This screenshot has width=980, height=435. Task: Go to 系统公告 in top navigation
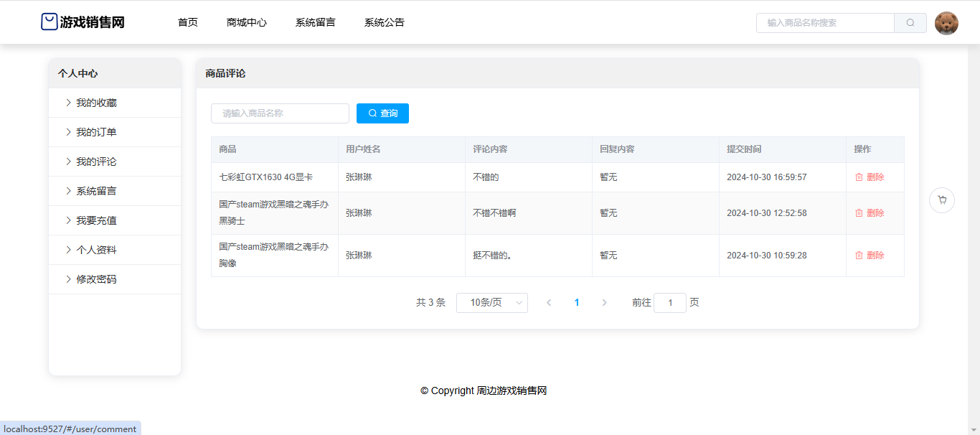point(384,22)
